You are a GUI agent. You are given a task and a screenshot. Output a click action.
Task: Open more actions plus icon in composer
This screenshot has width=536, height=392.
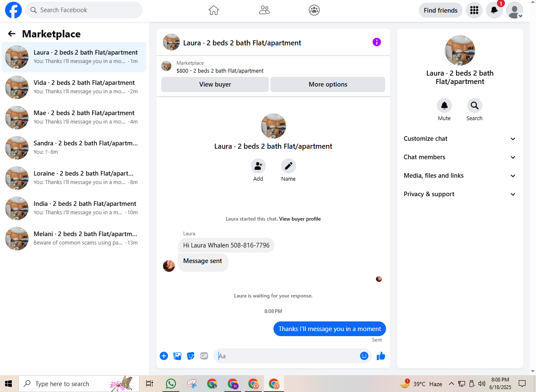(x=164, y=356)
